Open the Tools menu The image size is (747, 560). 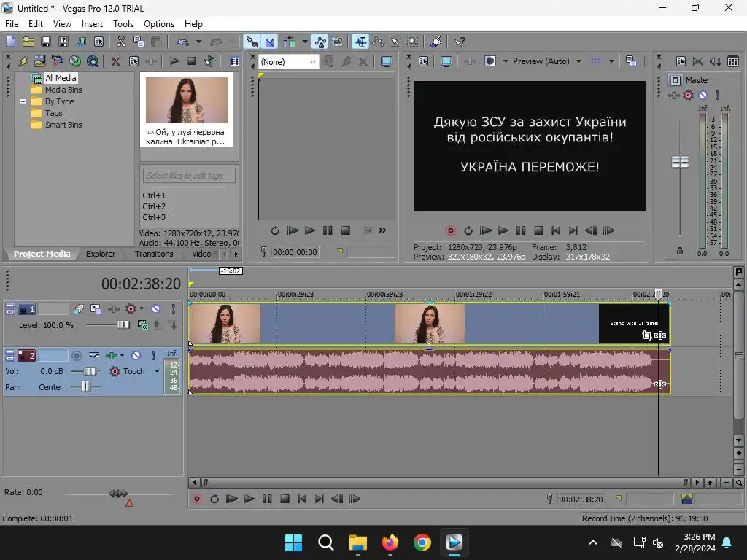123,24
